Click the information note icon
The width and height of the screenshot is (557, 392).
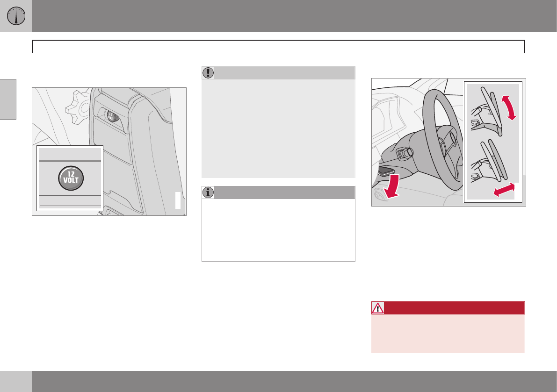click(208, 192)
